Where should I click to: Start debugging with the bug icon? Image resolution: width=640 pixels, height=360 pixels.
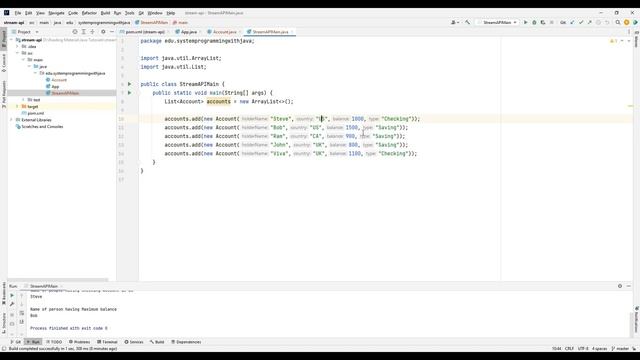pos(534,22)
